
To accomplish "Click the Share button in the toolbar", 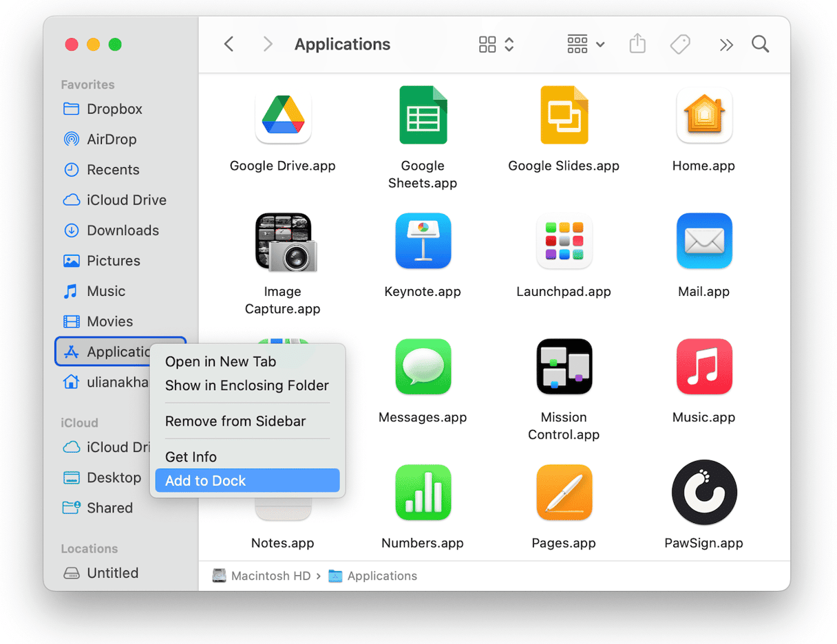I will point(637,43).
